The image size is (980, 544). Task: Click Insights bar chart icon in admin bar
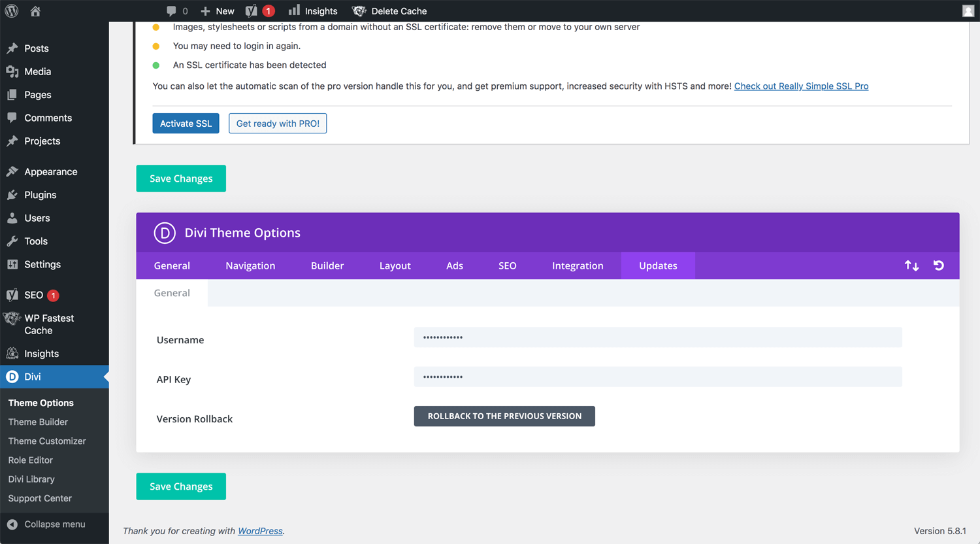[x=295, y=10]
